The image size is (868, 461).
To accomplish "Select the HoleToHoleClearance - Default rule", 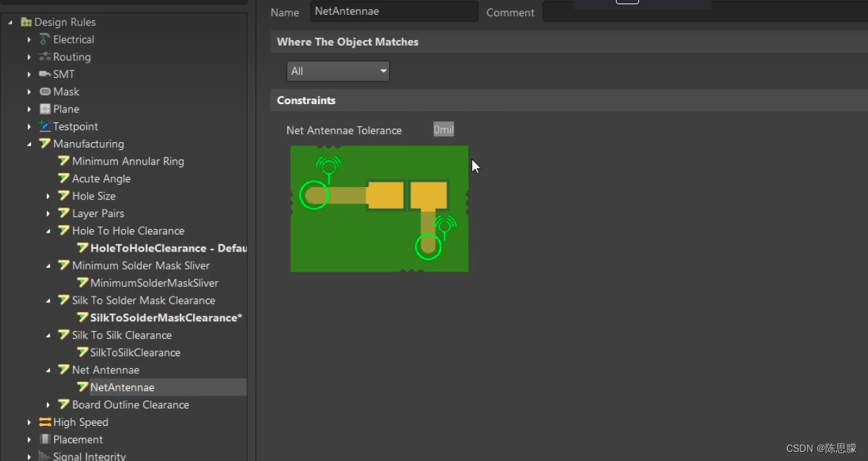I will point(169,248).
